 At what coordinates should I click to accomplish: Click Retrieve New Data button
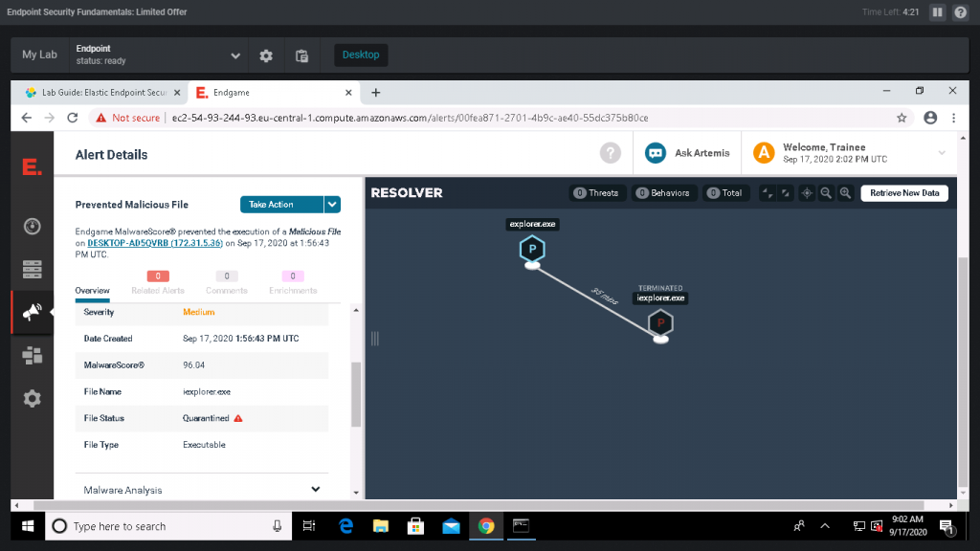coord(904,193)
